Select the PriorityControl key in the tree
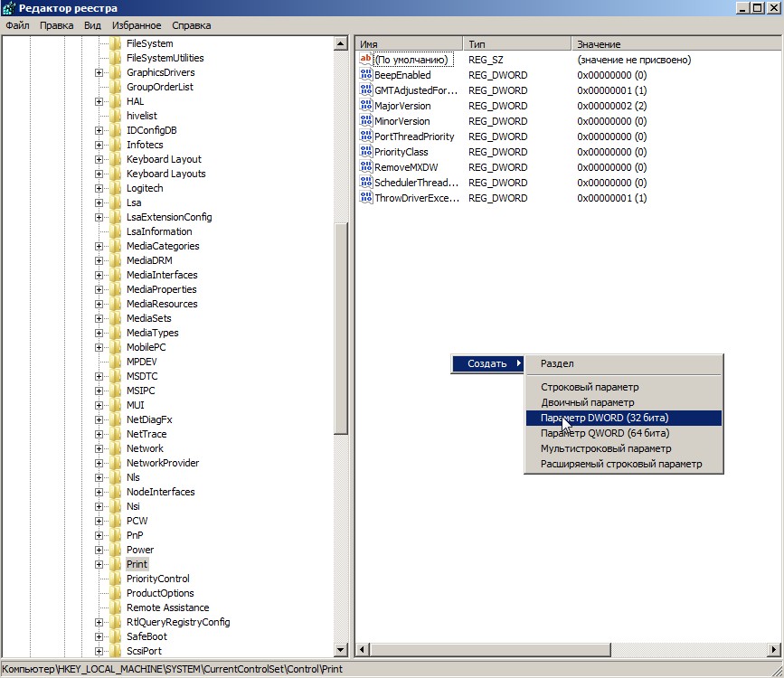The height and width of the screenshot is (678, 784). click(157, 579)
